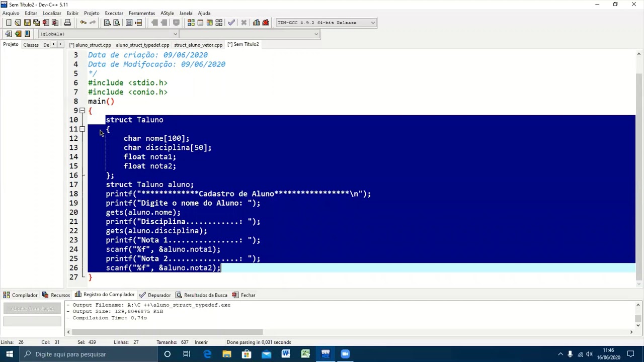
Task: Open the Janela menu
Action: pos(186,13)
